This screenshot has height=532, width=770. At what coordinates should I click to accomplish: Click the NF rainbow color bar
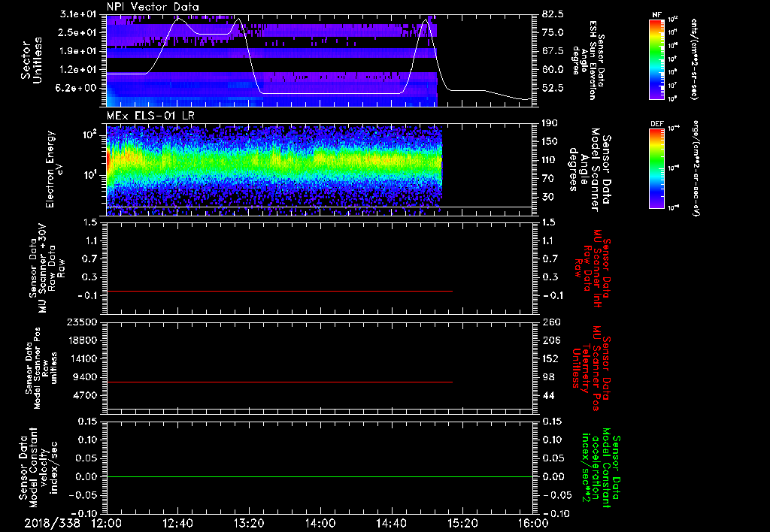[x=656, y=59]
